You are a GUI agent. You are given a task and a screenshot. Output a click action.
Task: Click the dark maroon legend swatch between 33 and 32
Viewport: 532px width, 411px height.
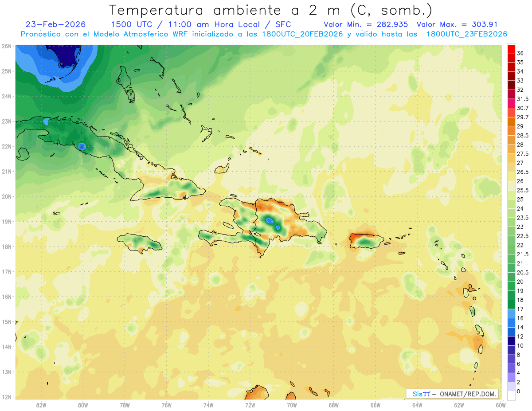[x=511, y=85]
